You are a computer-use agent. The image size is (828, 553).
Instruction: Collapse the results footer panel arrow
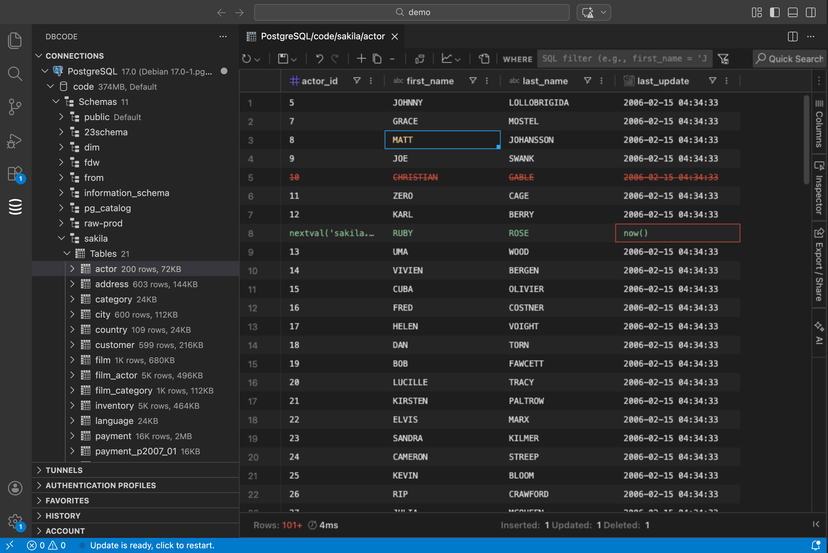816,524
